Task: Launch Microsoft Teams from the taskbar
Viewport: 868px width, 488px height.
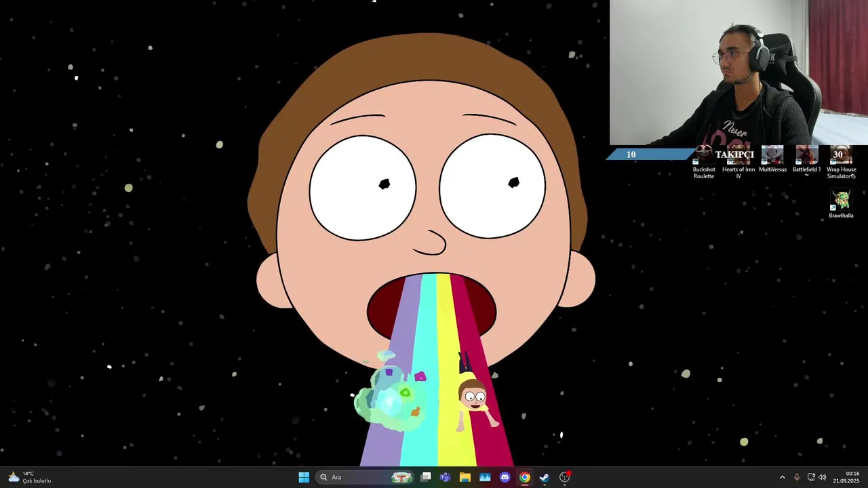Action: tap(445, 477)
